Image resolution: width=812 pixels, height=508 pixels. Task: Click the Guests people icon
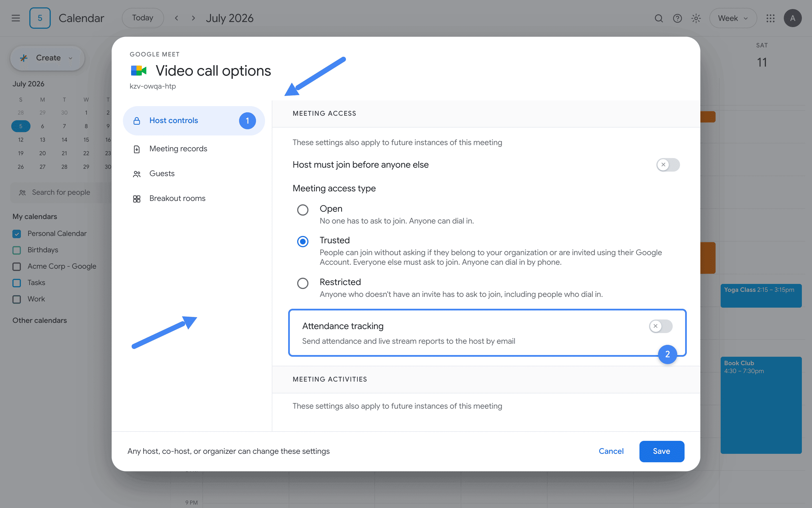click(136, 174)
